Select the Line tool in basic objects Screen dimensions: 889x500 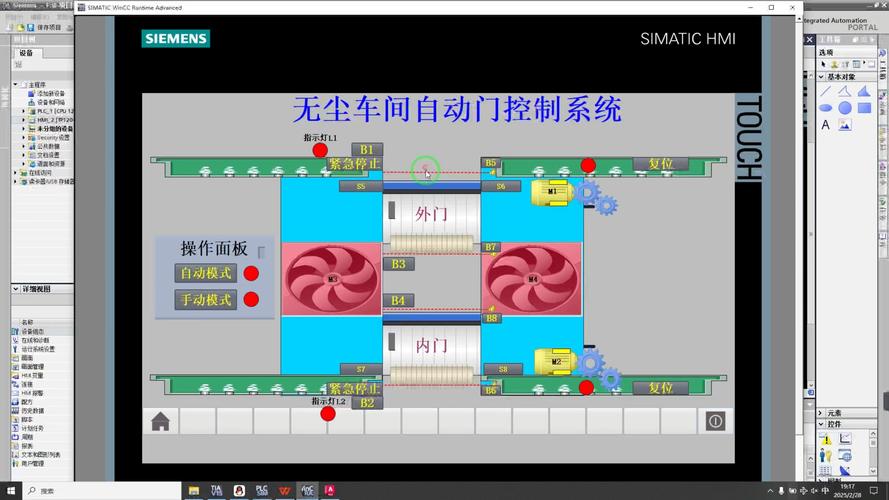pos(826,91)
